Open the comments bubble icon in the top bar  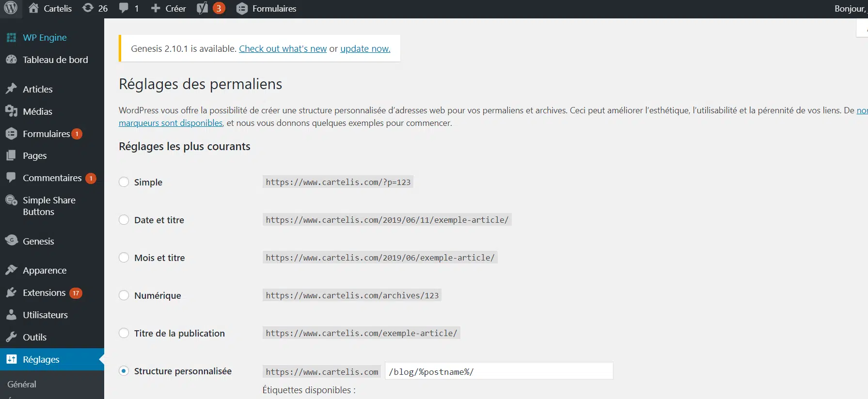pos(124,8)
